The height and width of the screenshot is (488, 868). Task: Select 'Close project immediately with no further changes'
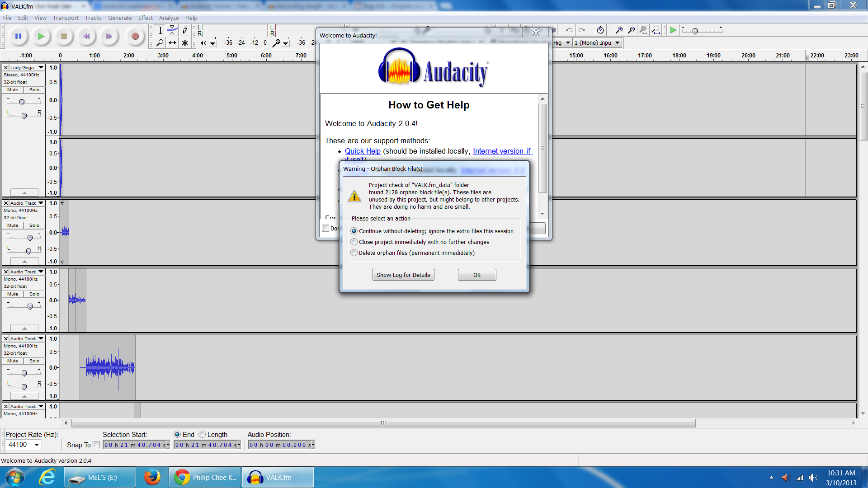pos(354,242)
